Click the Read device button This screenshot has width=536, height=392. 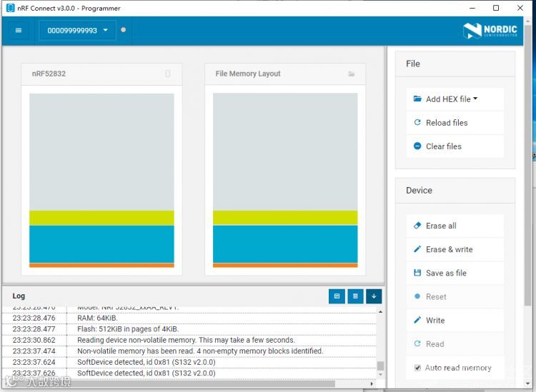pos(455,344)
